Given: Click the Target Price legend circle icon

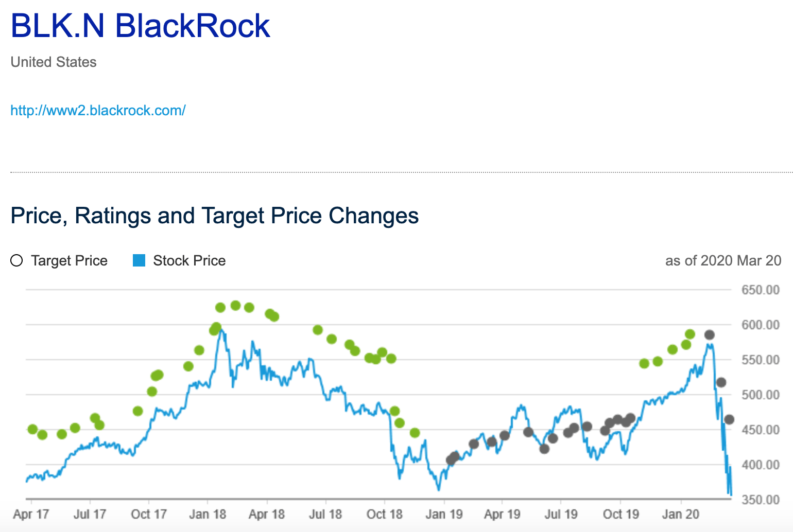Looking at the screenshot, I should click(16, 261).
